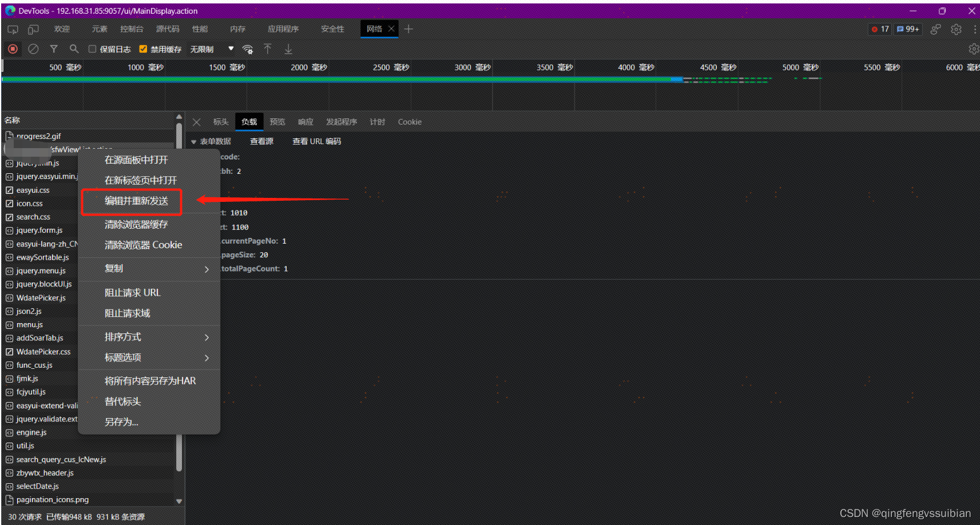Switch to the Memory tab
The height and width of the screenshot is (525, 980).
pyautogui.click(x=237, y=29)
